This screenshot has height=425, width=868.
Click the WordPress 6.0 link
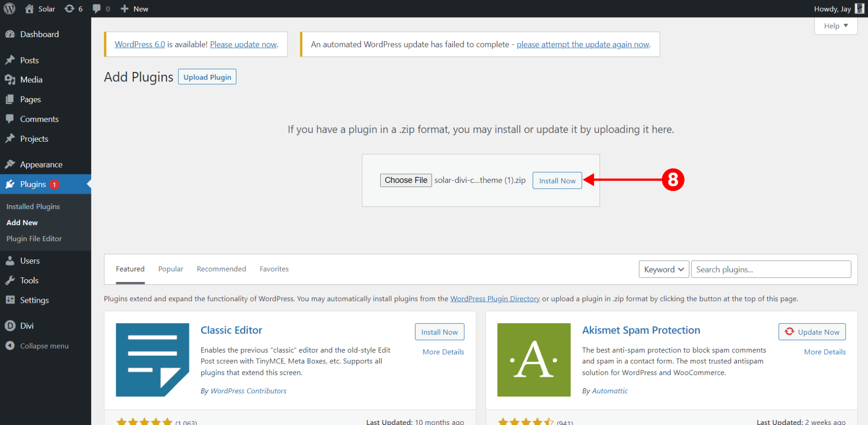140,44
